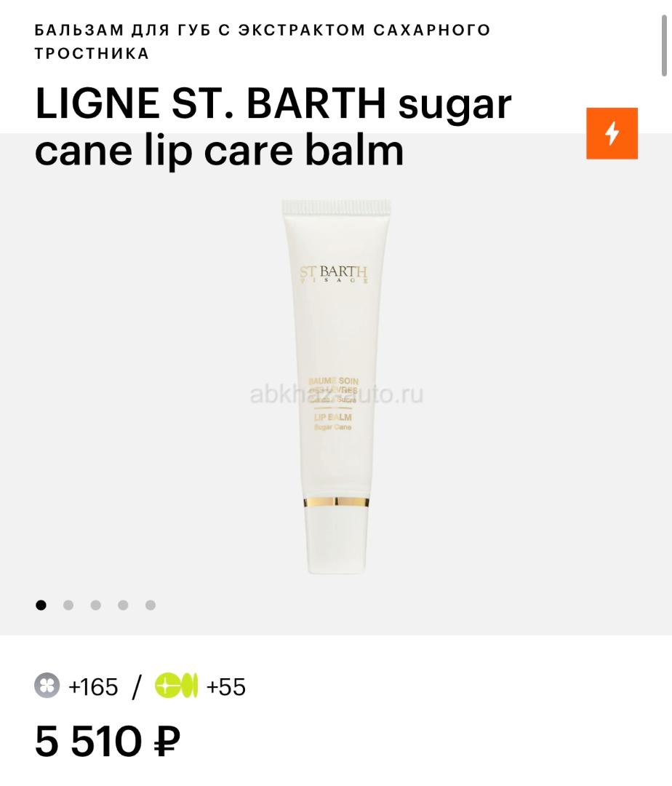This screenshot has height=786, width=672.
Task: Open the LIGNE ST. BARTH product title
Action: pos(273,127)
